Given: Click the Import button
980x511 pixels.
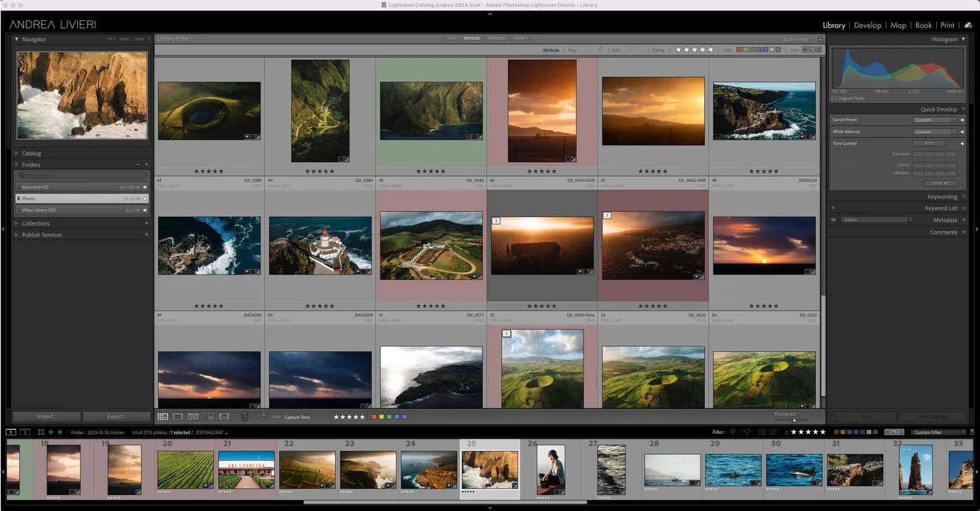Looking at the screenshot, I should [x=46, y=416].
